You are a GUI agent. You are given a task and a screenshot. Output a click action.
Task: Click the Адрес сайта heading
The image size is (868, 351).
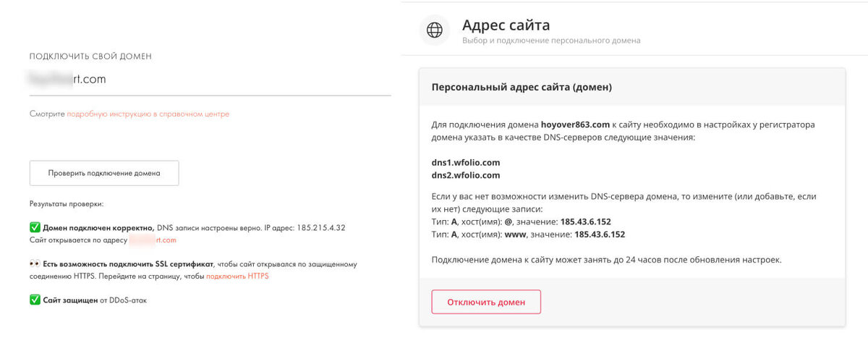tap(506, 26)
